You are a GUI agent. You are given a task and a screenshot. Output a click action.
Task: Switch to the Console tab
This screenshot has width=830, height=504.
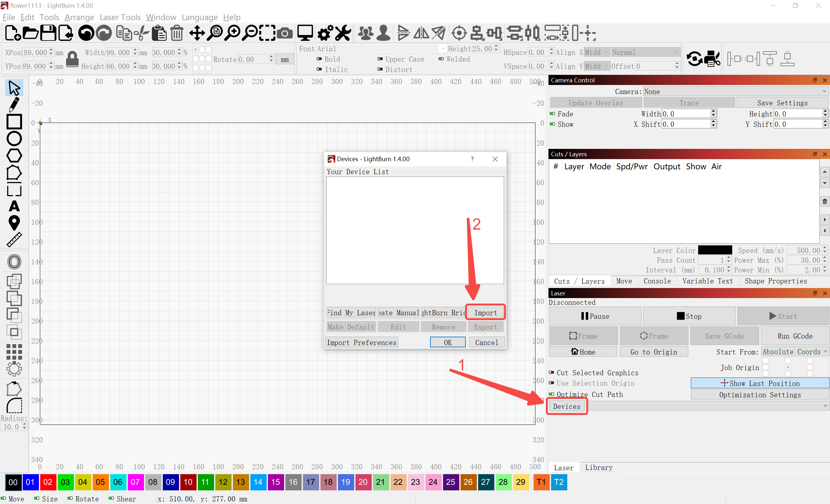tap(657, 281)
